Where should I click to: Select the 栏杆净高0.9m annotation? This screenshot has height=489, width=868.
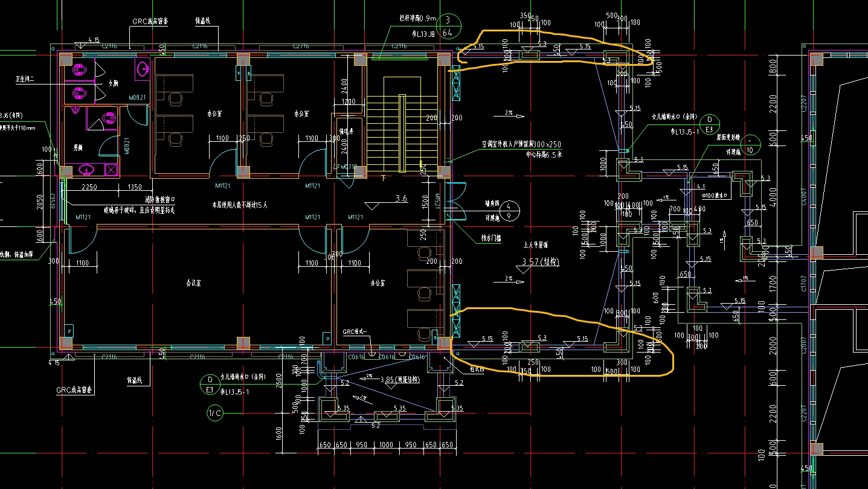coord(417,19)
